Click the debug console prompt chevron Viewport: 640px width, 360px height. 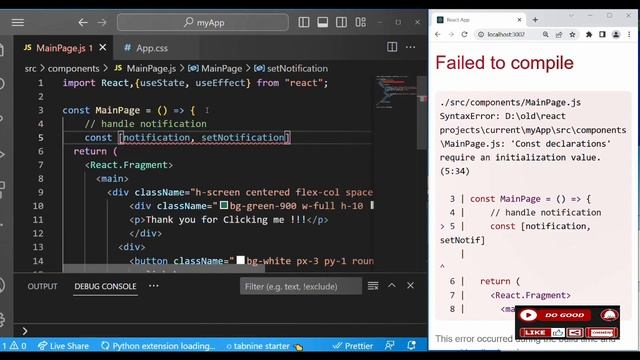click(x=24, y=331)
